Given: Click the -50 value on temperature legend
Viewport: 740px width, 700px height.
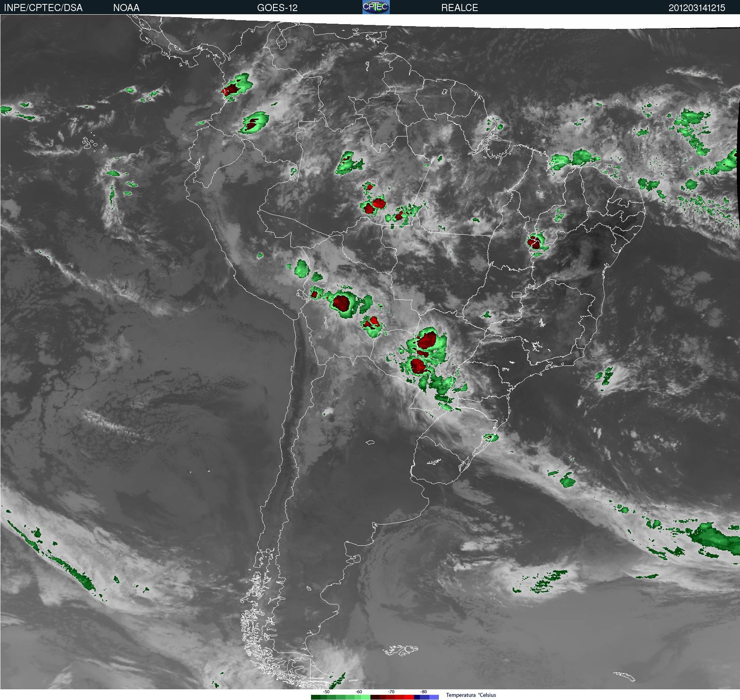Looking at the screenshot, I should coord(326,692).
